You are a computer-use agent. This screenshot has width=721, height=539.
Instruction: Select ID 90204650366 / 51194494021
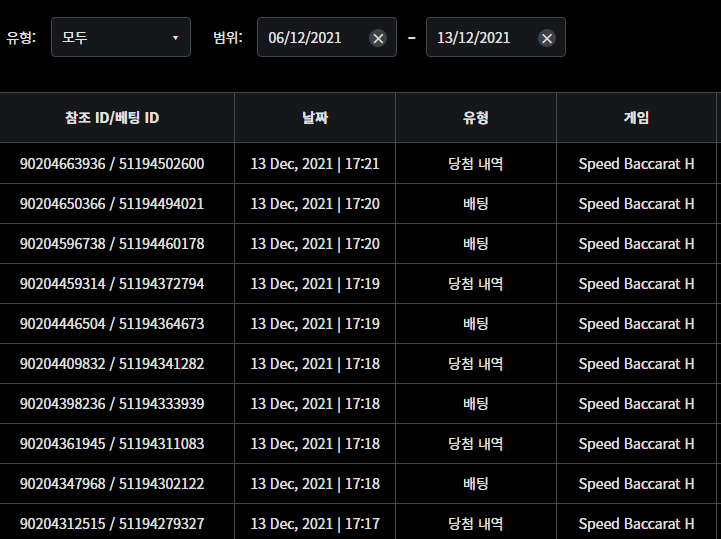point(112,204)
